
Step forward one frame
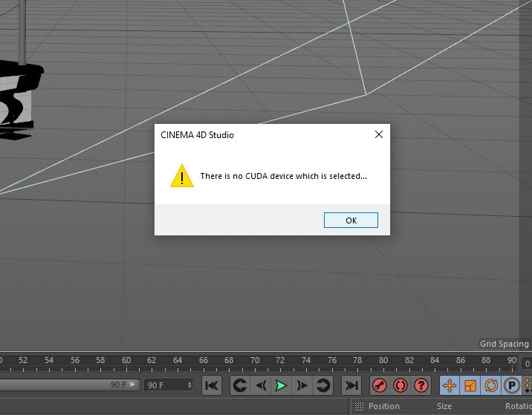point(302,385)
